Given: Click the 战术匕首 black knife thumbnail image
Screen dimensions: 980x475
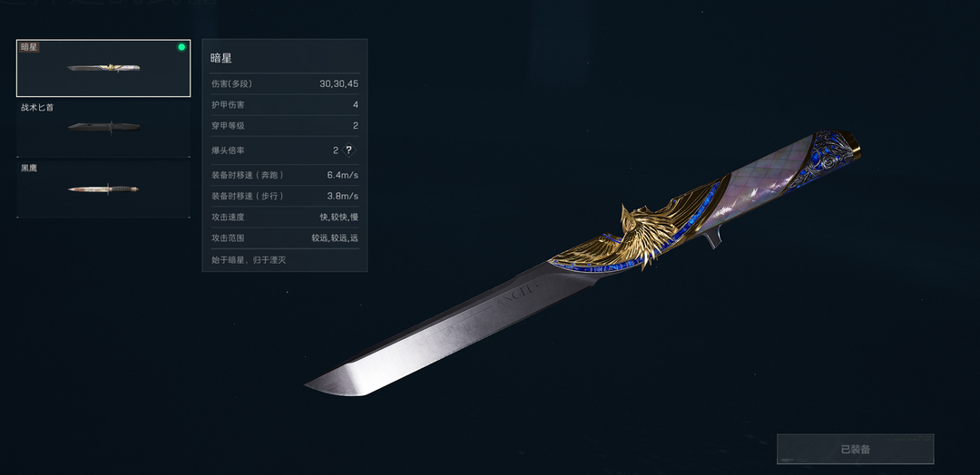Looking at the screenshot, I should 103,127.
